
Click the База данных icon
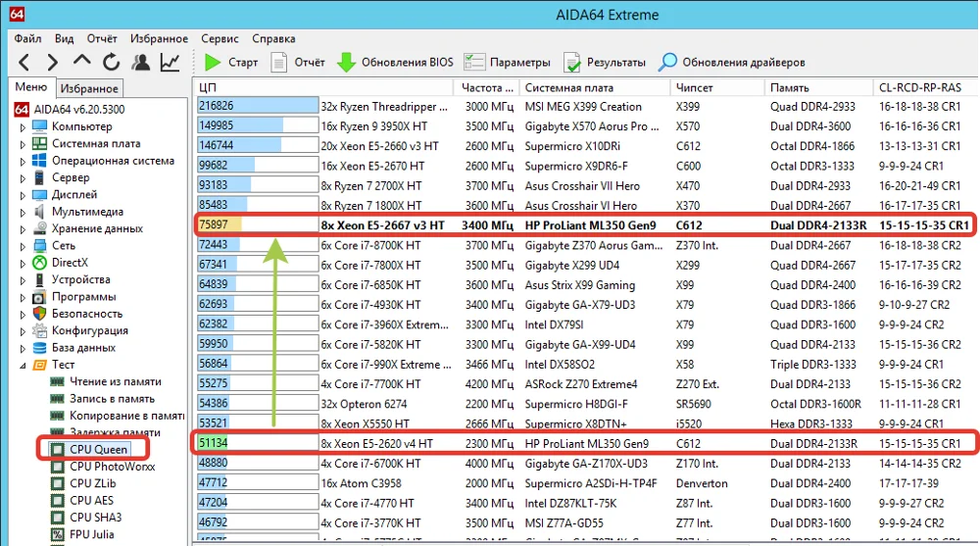tap(39, 348)
